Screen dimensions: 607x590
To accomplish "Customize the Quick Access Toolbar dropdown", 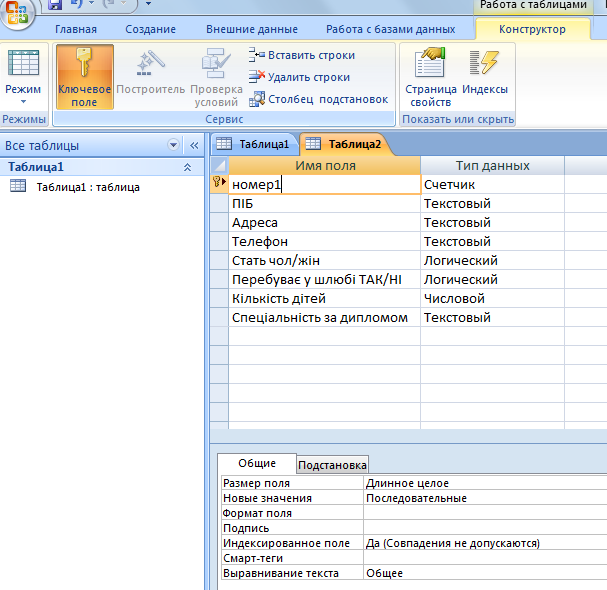I will tap(148, 3).
